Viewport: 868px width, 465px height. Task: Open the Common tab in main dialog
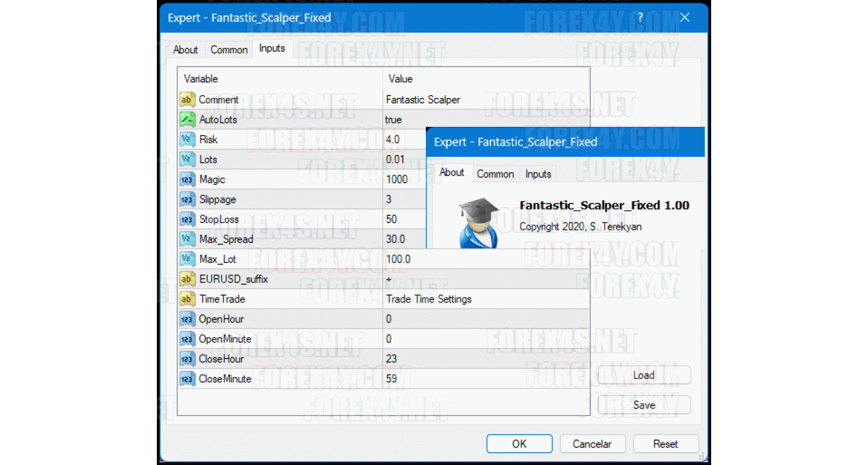pos(229,50)
